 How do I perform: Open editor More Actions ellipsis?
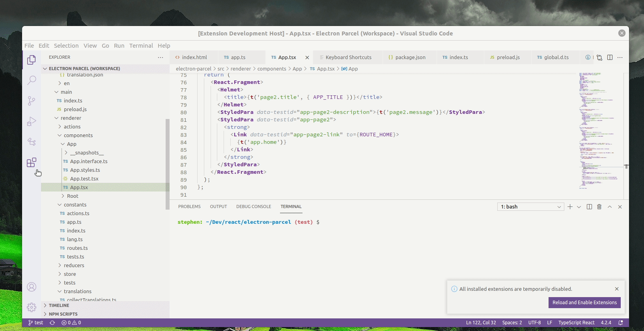[620, 58]
